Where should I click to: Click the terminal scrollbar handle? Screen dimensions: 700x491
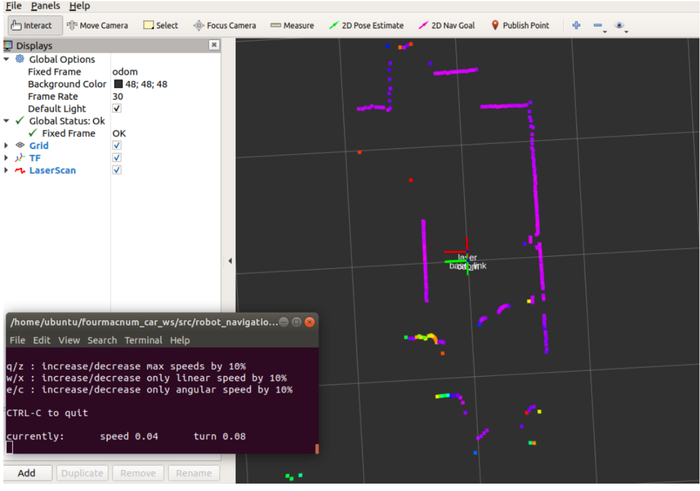pyautogui.click(x=317, y=448)
